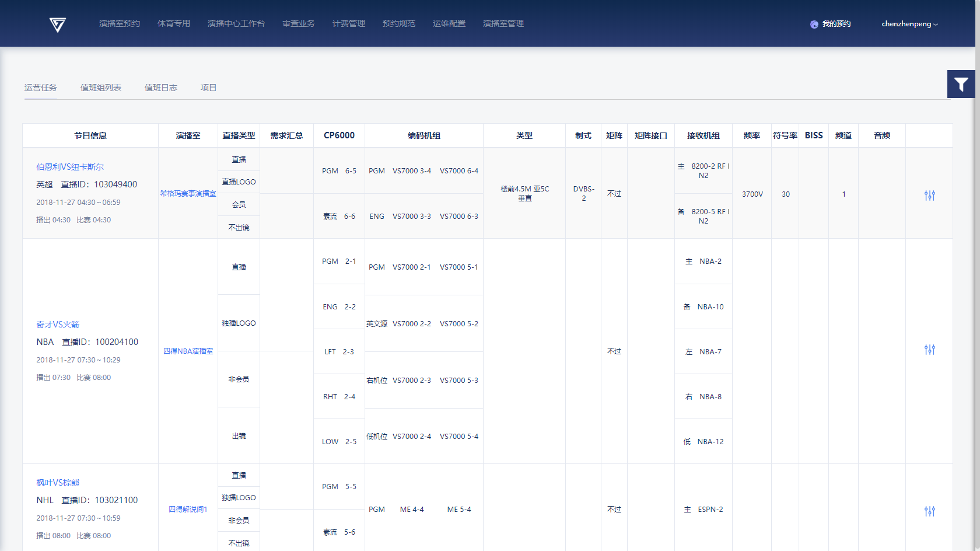Open 体育专用 menu
This screenshot has width=980, height=551.
tap(174, 23)
